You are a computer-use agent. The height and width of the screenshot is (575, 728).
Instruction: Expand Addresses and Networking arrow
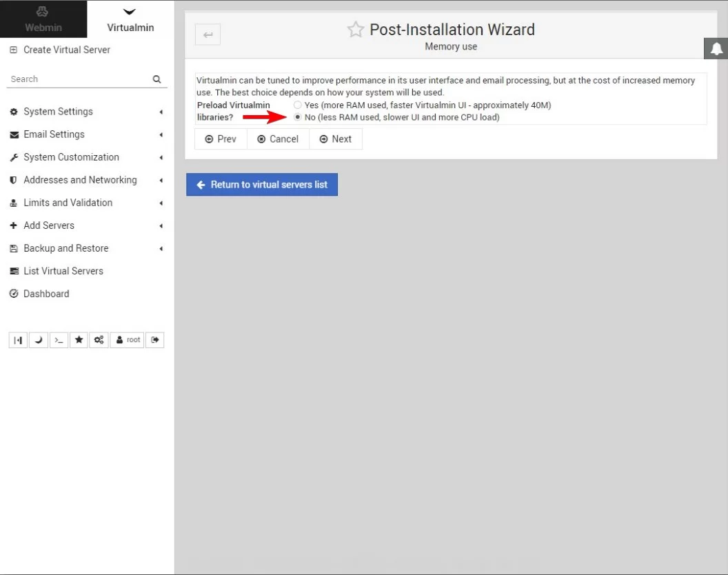click(x=161, y=180)
